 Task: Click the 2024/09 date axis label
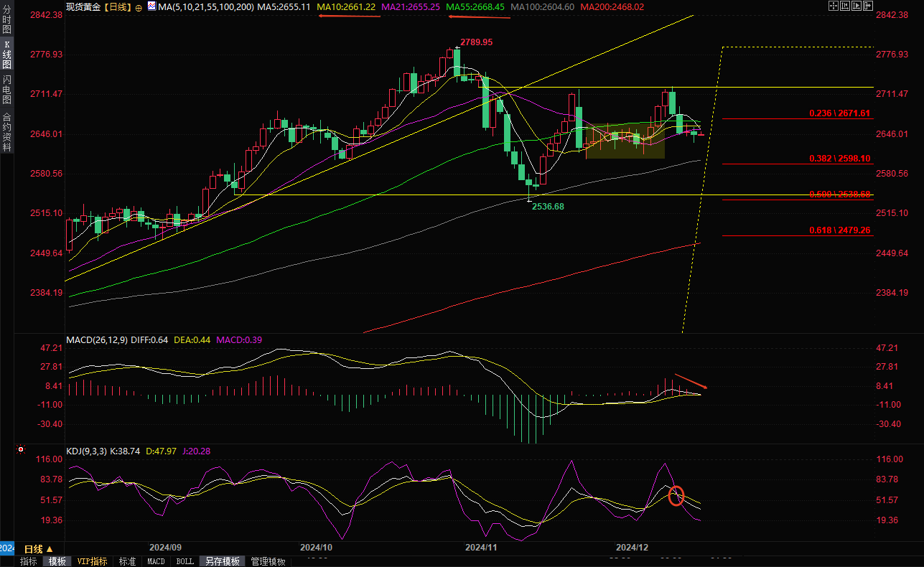pos(165,548)
